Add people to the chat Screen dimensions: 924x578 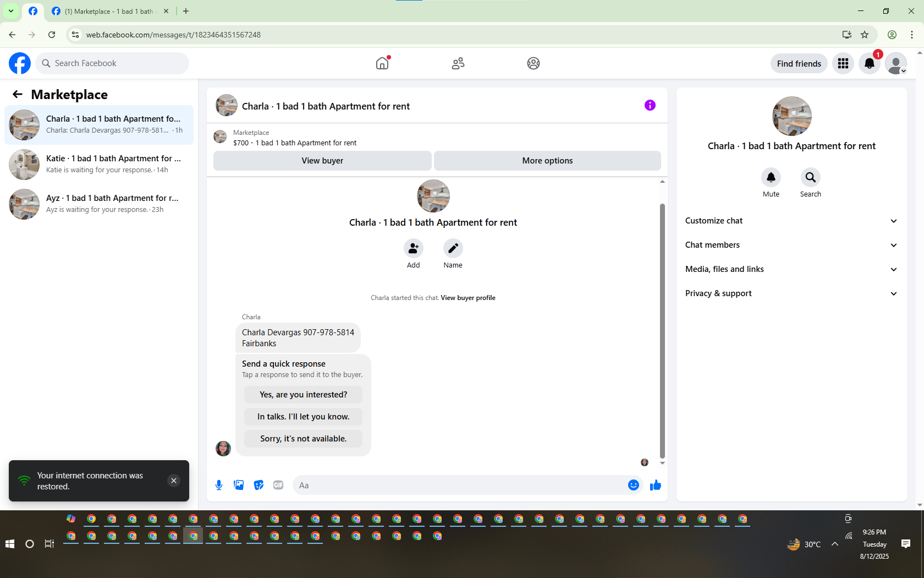coord(414,249)
